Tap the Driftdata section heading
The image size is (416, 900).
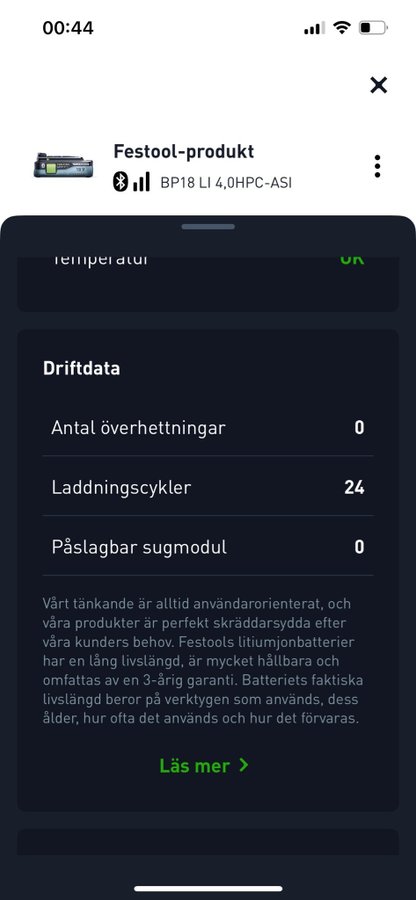coord(81,368)
